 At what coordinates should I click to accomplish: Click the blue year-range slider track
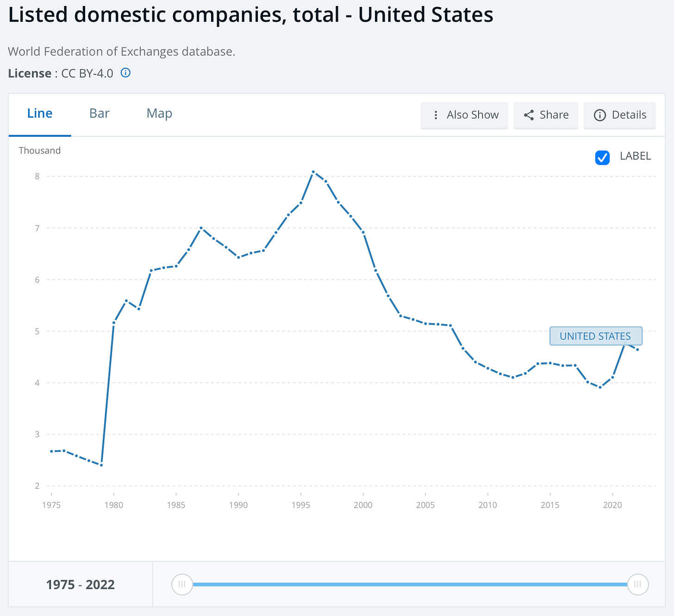coord(410,585)
